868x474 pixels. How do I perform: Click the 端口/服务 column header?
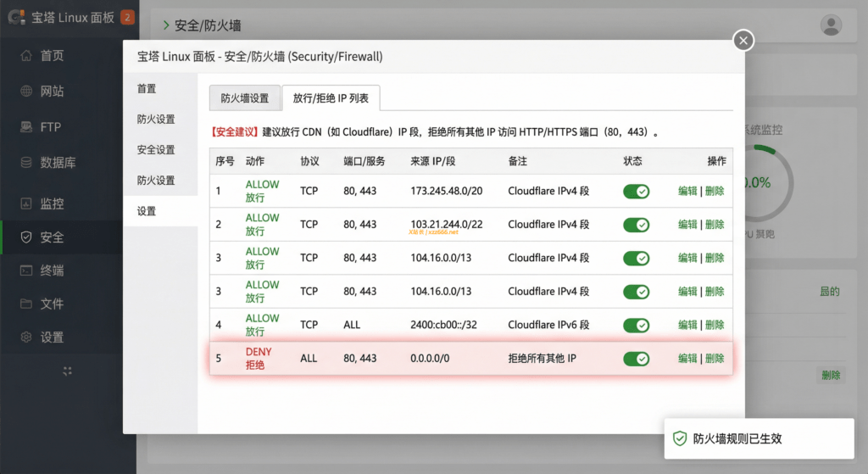[x=364, y=161]
